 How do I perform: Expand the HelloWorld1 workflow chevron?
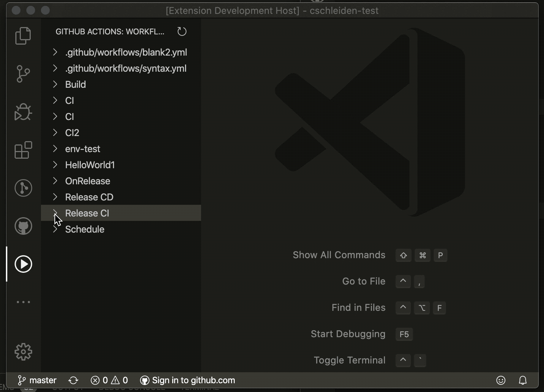pos(55,165)
